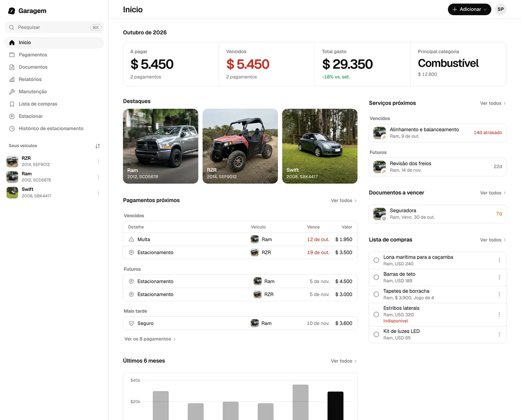Open options for Kit de luzes LED

499,335
